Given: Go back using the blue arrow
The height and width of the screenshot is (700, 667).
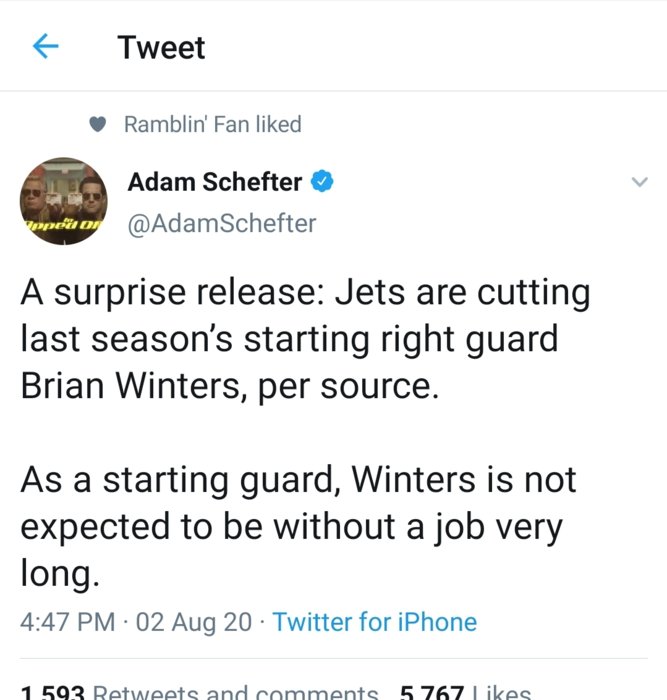Looking at the screenshot, I should pos(46,46).
